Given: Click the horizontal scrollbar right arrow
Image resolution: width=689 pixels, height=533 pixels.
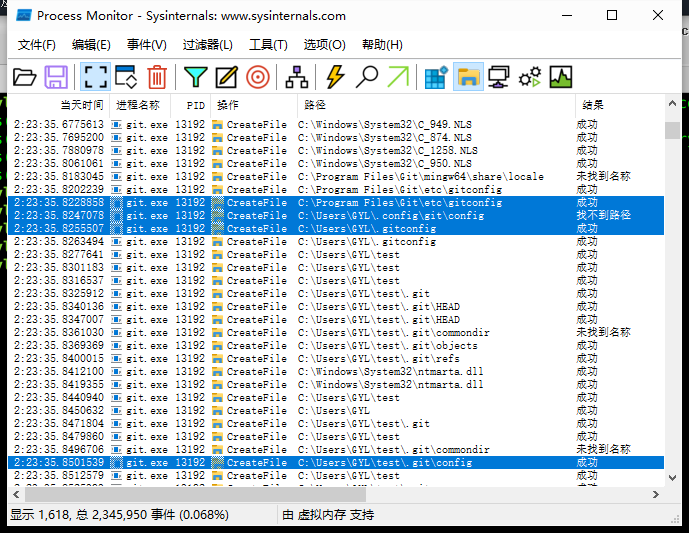Looking at the screenshot, I should tap(656, 495).
